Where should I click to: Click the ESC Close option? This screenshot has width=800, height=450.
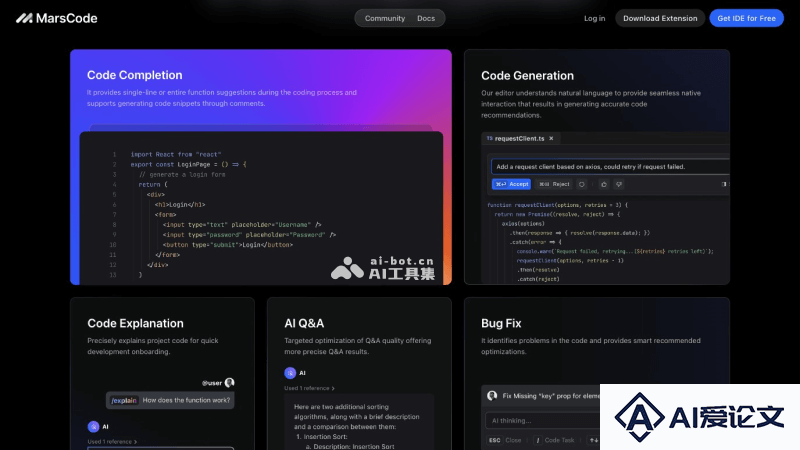tap(505, 440)
